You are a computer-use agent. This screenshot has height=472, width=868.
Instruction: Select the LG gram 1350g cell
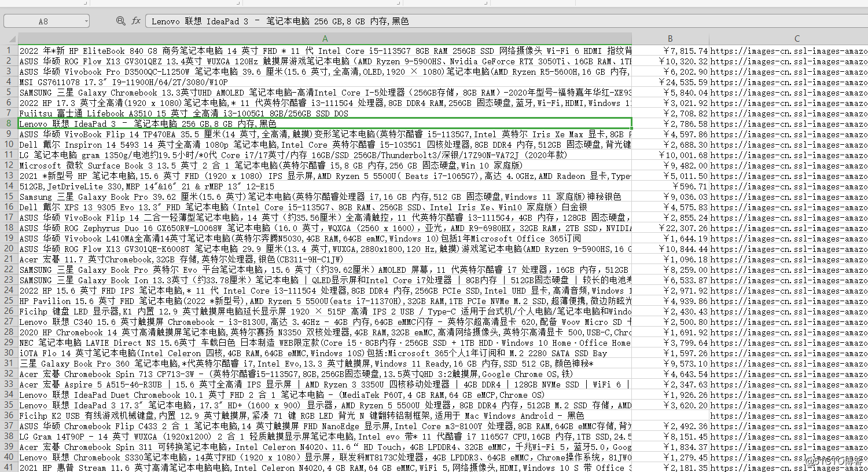pyautogui.click(x=325, y=155)
